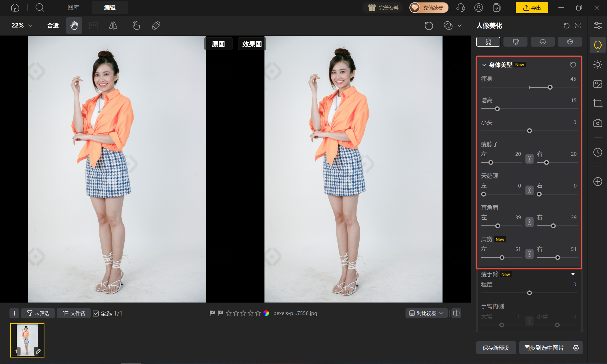This screenshot has width=607, height=364.
Task: Toggle the 全选 checkbox
Action: (x=96, y=313)
